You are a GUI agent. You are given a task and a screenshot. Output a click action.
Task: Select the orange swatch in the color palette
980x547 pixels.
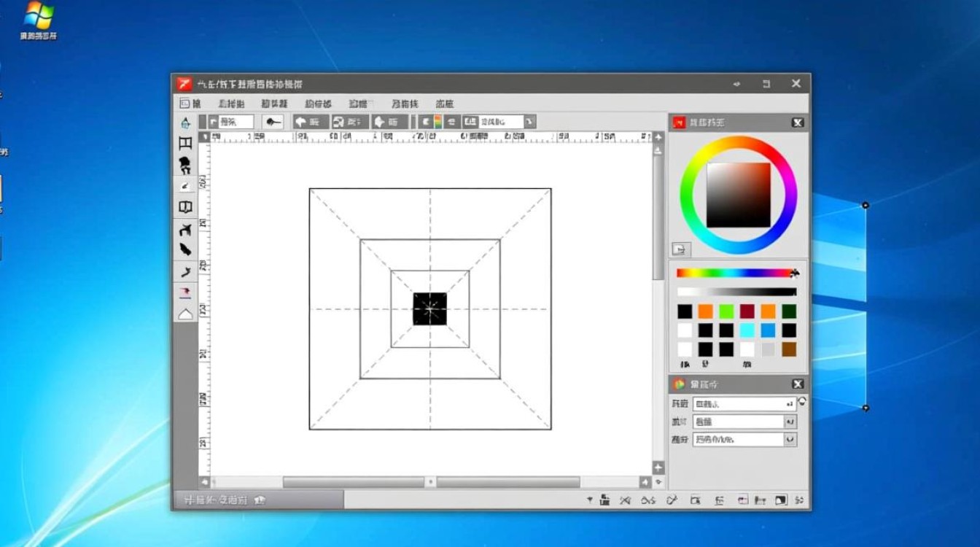pos(704,311)
